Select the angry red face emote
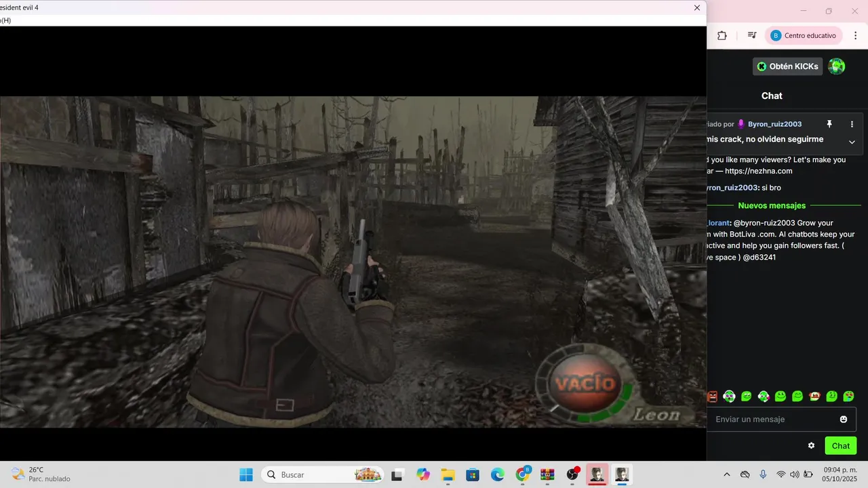Viewport: 868px width, 488px height. [712, 396]
